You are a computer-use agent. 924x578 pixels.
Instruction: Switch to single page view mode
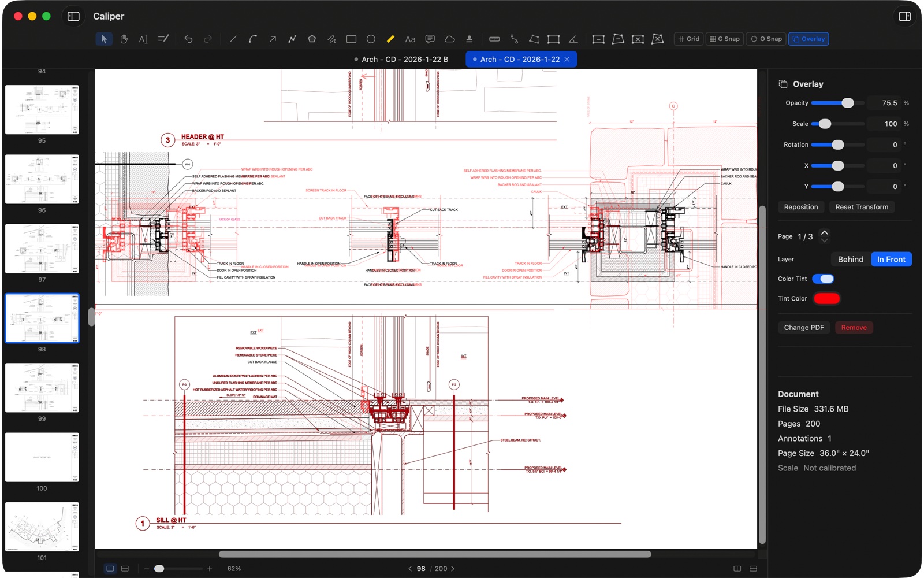[110, 569]
